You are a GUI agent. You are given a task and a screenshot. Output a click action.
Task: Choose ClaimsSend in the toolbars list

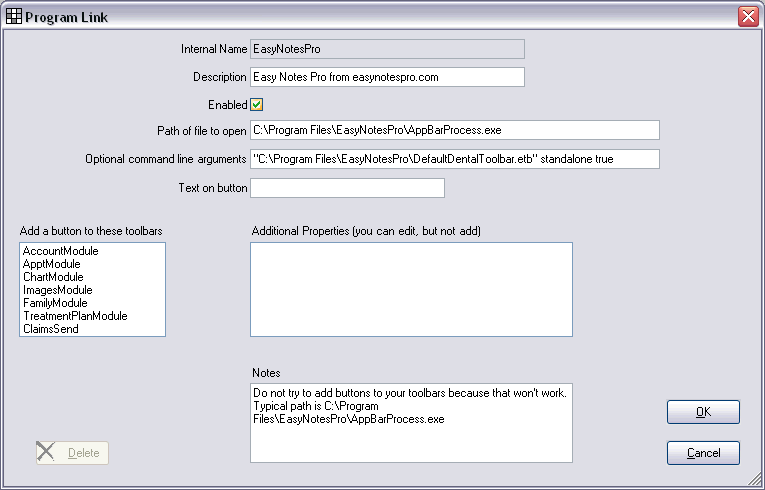50,329
